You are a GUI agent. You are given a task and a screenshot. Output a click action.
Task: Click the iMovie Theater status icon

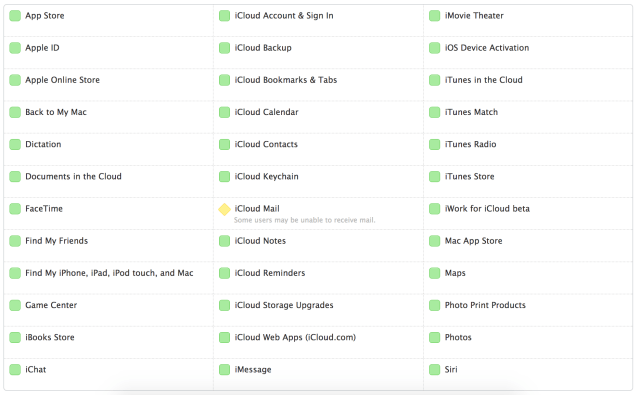pos(435,16)
